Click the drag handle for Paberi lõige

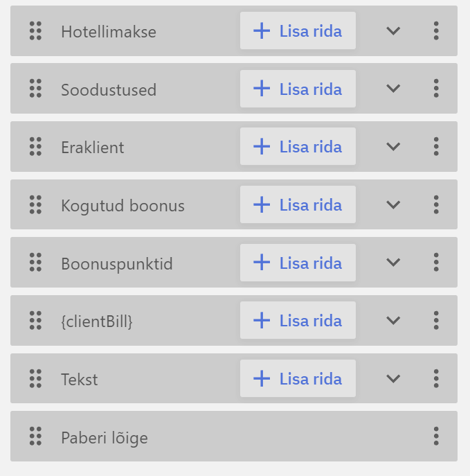click(x=35, y=437)
